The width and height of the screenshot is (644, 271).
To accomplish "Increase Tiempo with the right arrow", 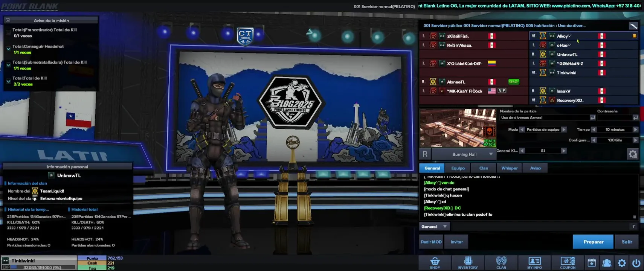I will point(635,129).
